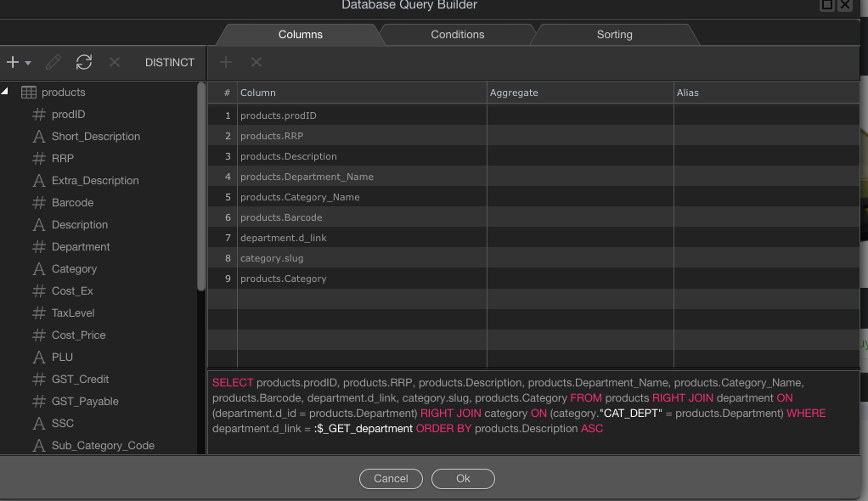The width and height of the screenshot is (868, 501).
Task: Click the number icon beside prodID
Action: tap(38, 115)
